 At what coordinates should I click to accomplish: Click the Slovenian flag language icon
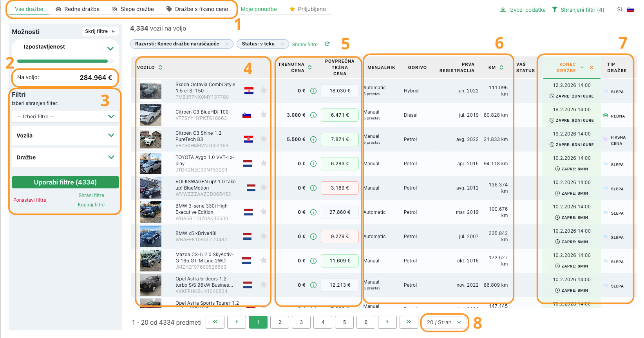click(630, 10)
